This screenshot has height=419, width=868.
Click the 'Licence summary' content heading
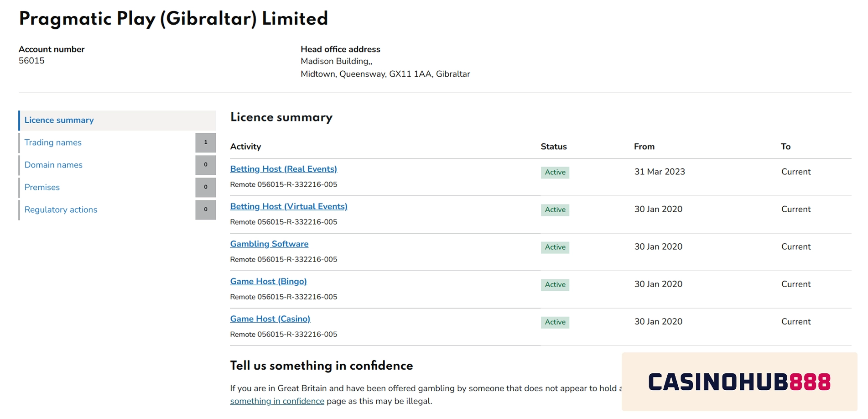click(281, 117)
